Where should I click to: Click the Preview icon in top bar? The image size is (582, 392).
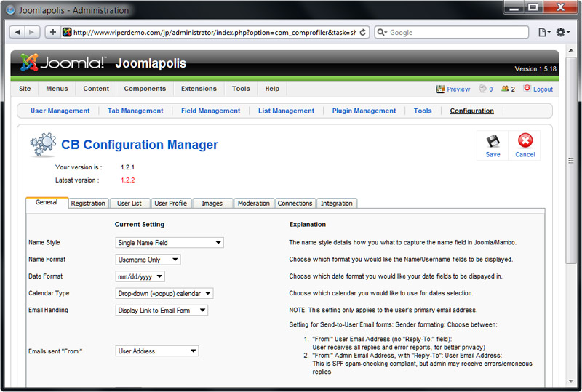pyautogui.click(x=440, y=89)
